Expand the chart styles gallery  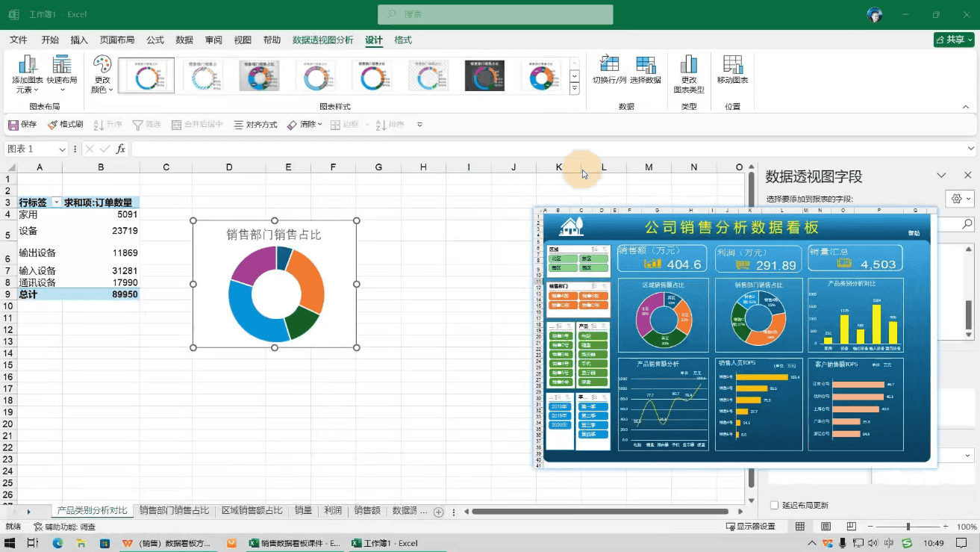point(574,89)
